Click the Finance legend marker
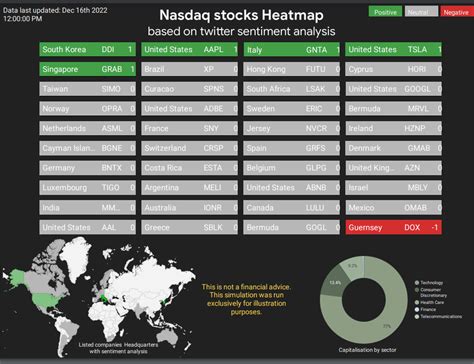This screenshot has height=364, width=474. pyautogui.click(x=417, y=309)
